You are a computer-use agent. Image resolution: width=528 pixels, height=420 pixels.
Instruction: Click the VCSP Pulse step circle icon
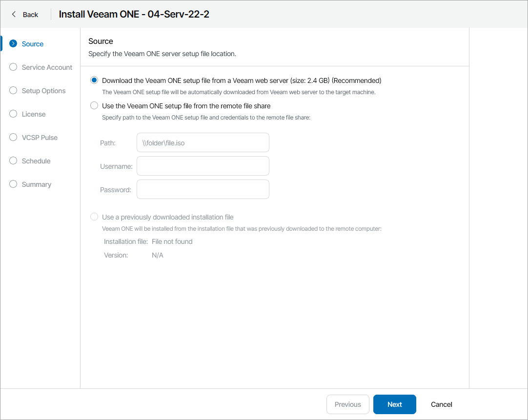point(14,138)
